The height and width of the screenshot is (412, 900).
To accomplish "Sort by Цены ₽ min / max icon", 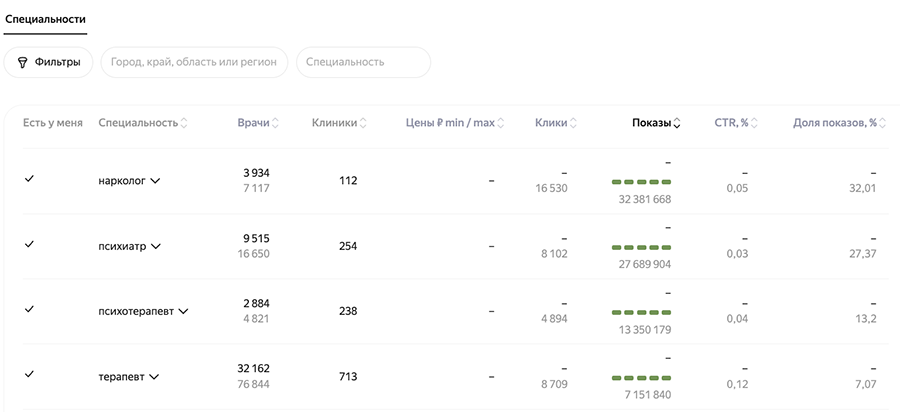I will [x=501, y=123].
